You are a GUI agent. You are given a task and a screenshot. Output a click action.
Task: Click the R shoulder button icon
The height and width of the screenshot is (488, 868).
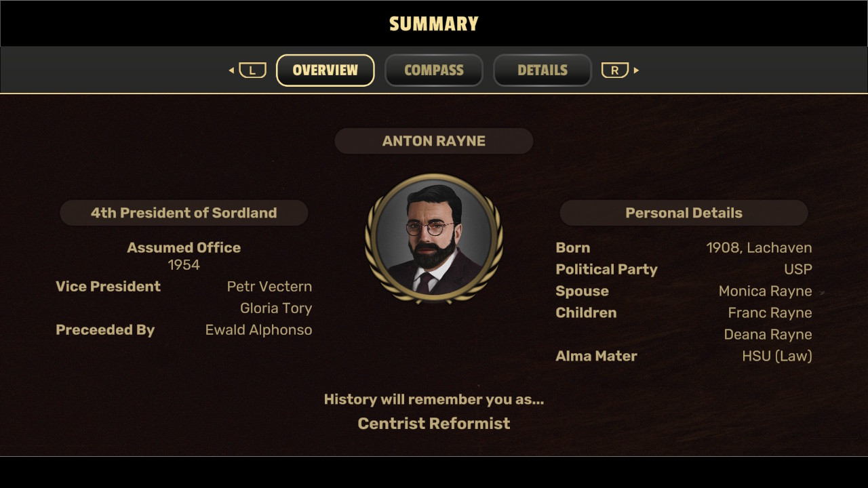[x=615, y=70]
